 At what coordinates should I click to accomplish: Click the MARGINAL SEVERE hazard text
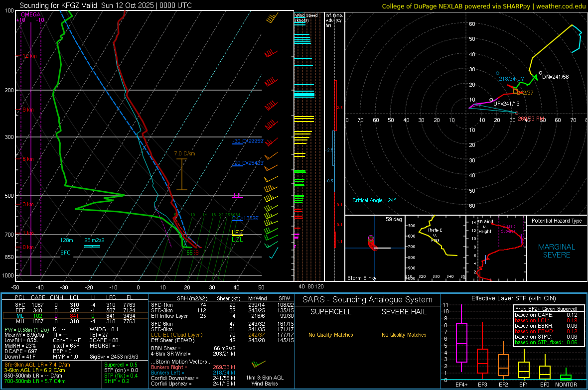[557, 251]
